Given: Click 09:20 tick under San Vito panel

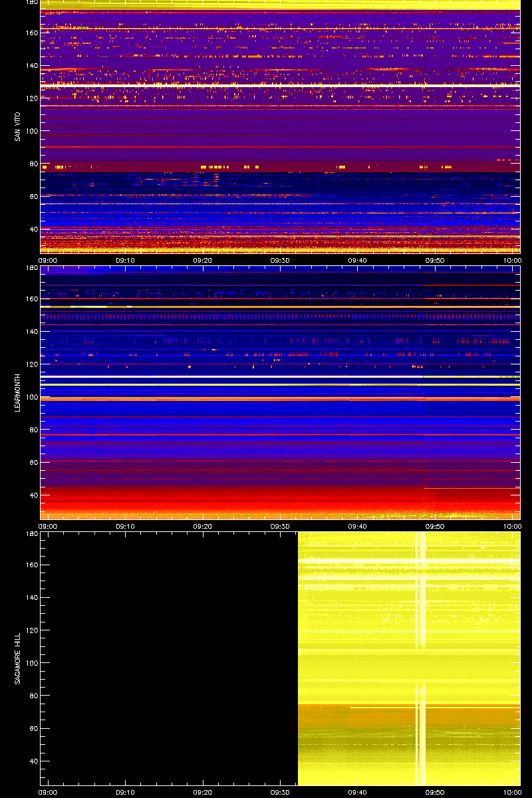Looking at the screenshot, I should tap(203, 261).
